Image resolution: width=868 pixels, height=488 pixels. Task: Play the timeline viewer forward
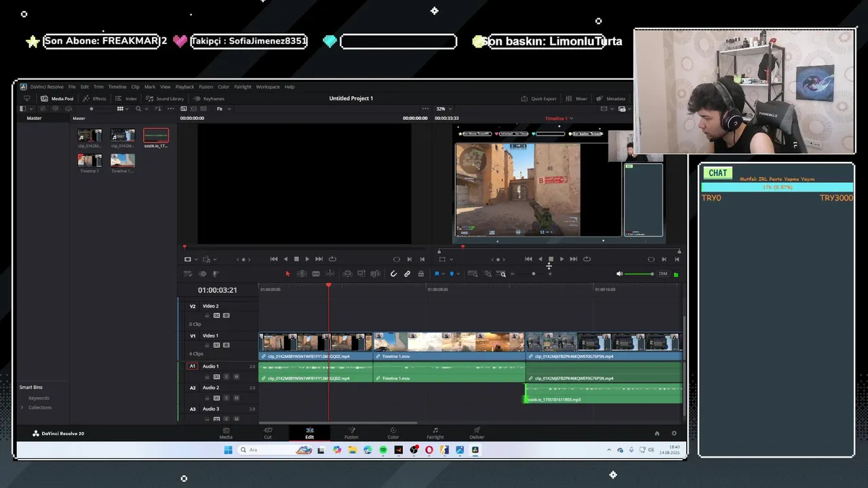point(561,259)
